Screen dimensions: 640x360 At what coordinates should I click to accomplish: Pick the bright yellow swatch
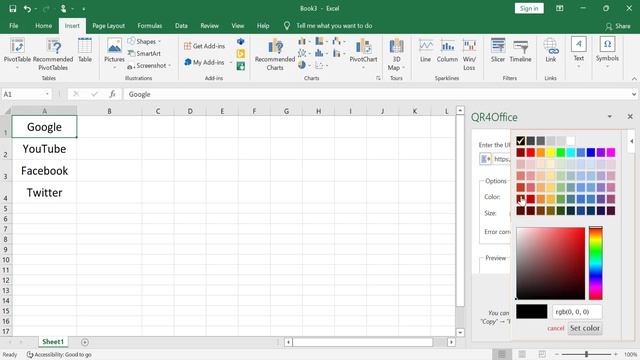551,153
